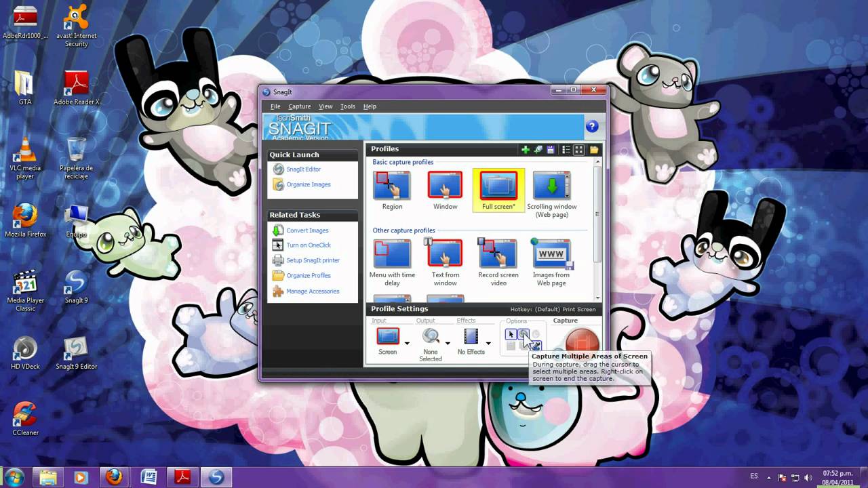Open the Tools menu
Screen dimensions: 868x488
(348, 106)
